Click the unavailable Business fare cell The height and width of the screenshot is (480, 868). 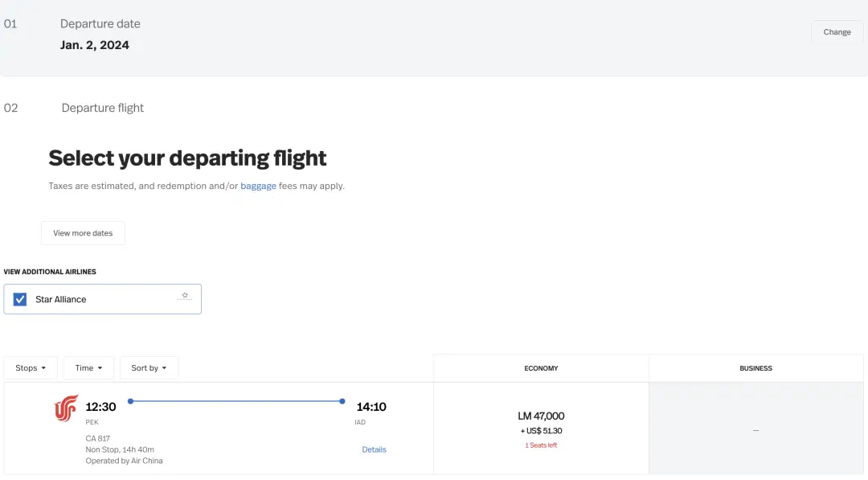point(755,429)
